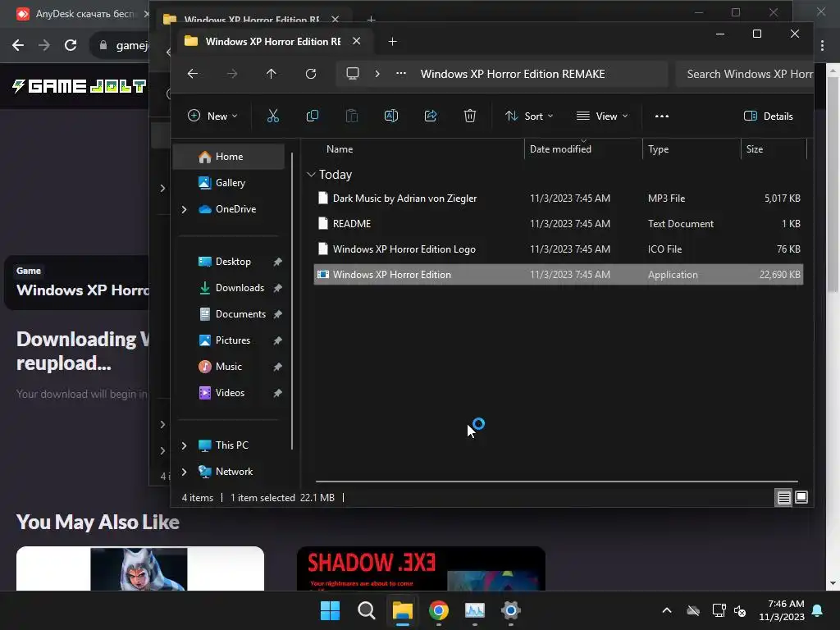Select Dark Music by Adrian von Ziegler file

(558, 199)
